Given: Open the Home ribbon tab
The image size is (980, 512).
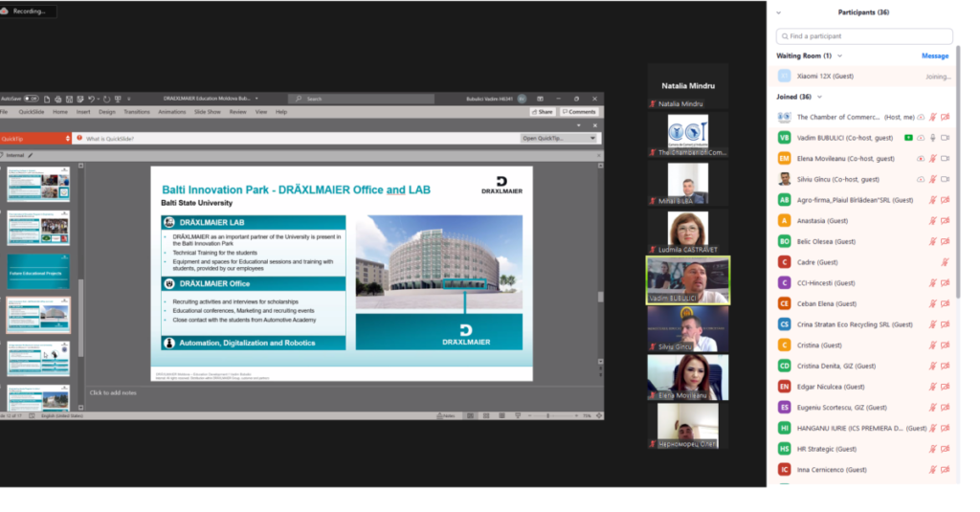Looking at the screenshot, I should click(x=60, y=112).
